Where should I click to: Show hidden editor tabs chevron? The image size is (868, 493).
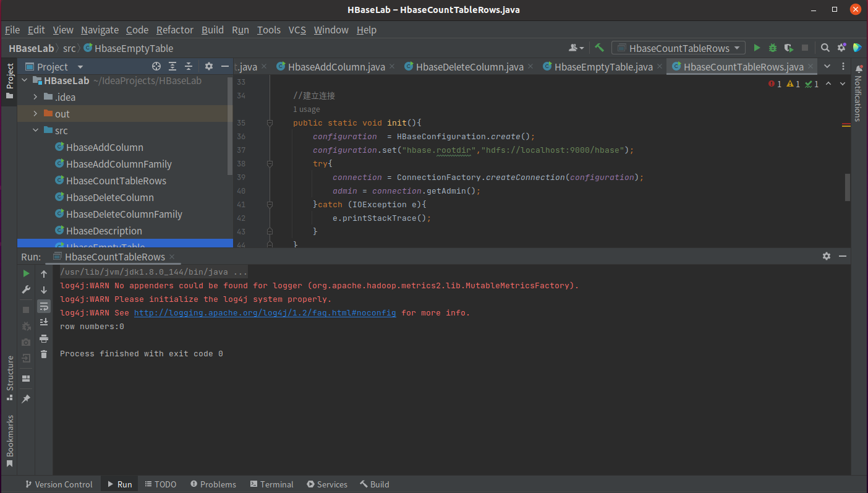827,66
